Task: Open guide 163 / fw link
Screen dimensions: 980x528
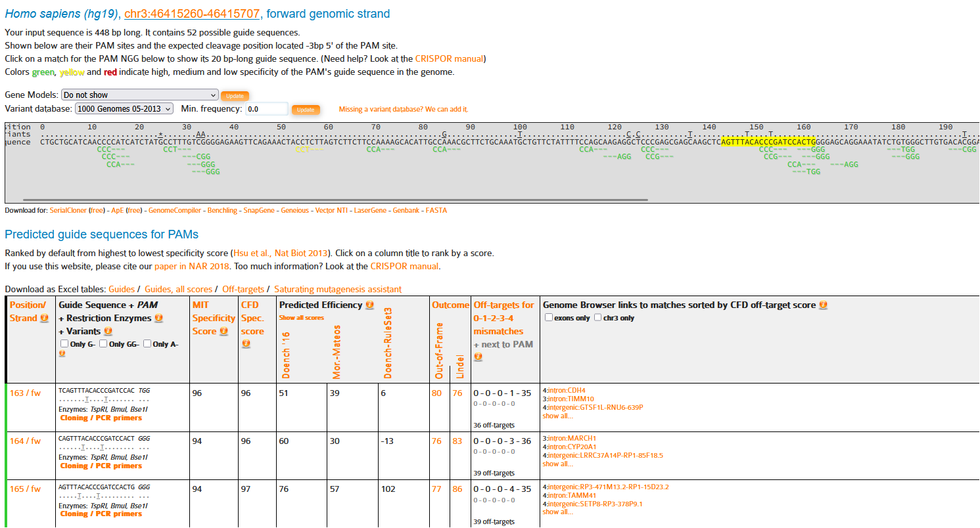Action: [x=25, y=393]
